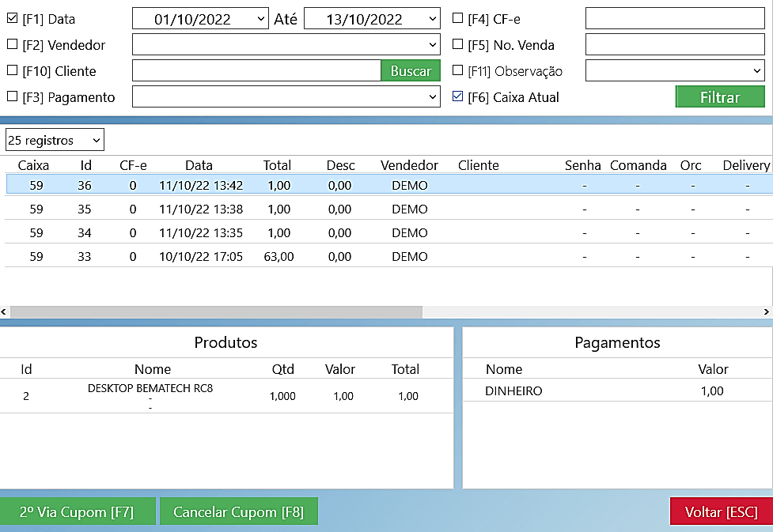Click the Buscar button
Viewport: 773px width, 532px height.
coord(411,71)
